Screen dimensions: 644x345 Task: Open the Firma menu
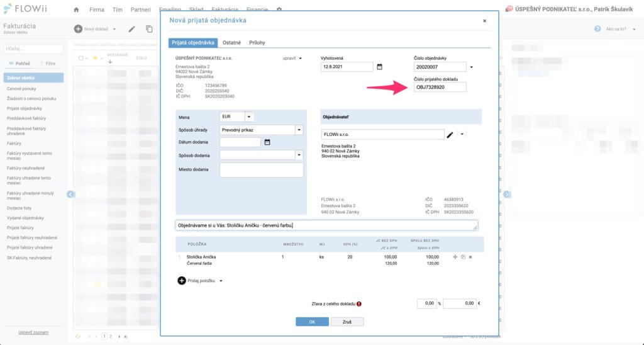click(x=96, y=9)
